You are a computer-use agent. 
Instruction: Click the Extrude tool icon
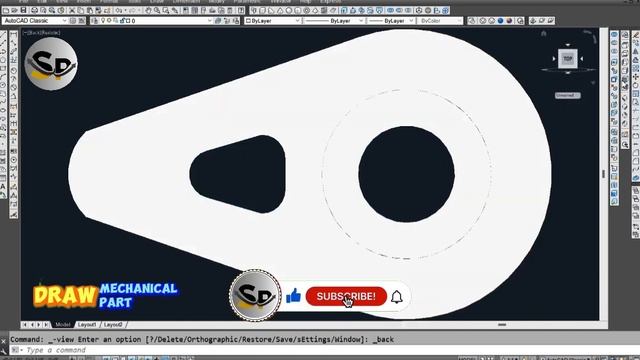tap(344, 10)
